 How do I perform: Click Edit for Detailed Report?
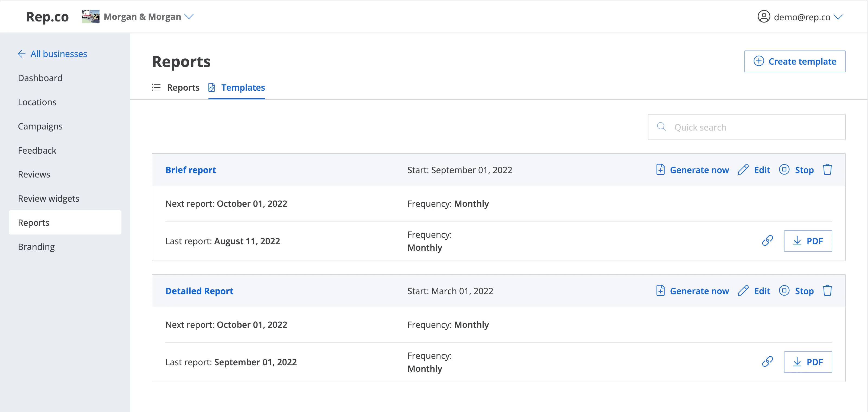pyautogui.click(x=754, y=291)
